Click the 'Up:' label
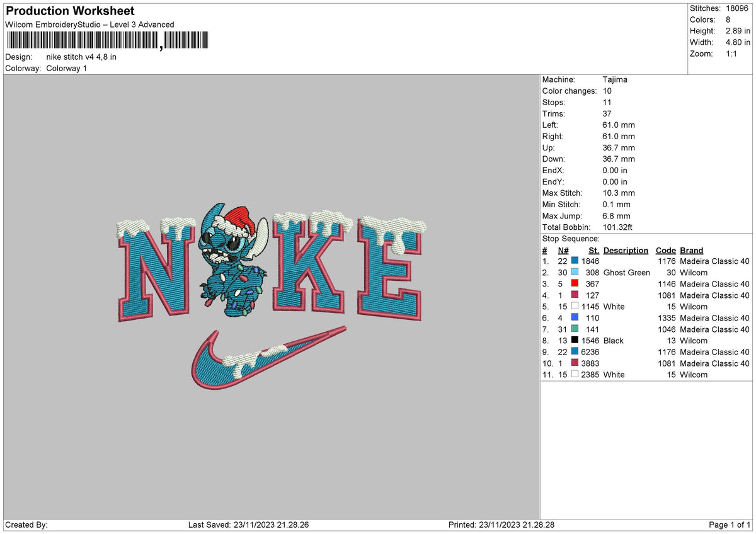 [x=548, y=148]
